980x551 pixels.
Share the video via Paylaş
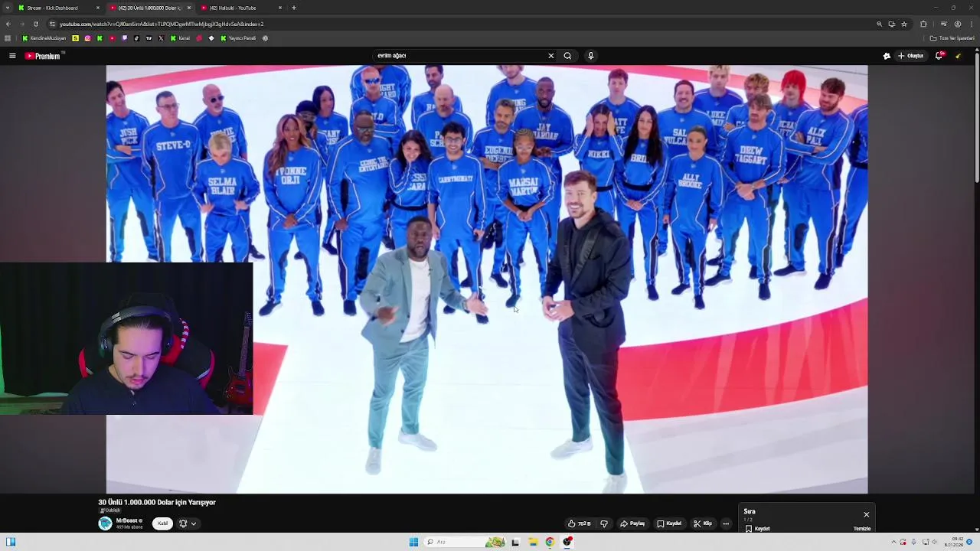pyautogui.click(x=632, y=523)
